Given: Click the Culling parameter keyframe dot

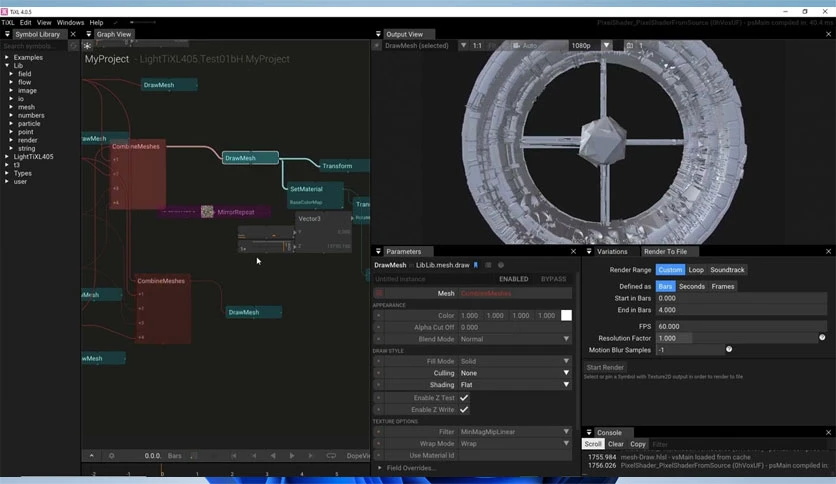Looking at the screenshot, I should tap(379, 373).
